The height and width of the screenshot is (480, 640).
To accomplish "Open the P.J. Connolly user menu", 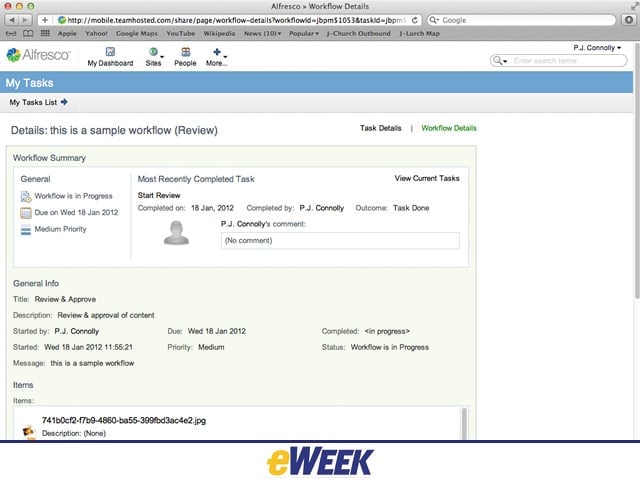I will coord(597,48).
